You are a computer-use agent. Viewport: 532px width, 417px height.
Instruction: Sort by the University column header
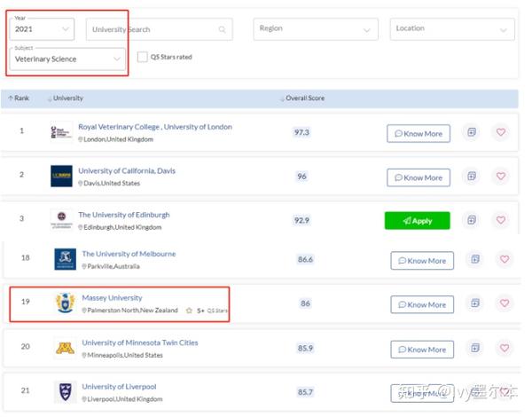(66, 98)
